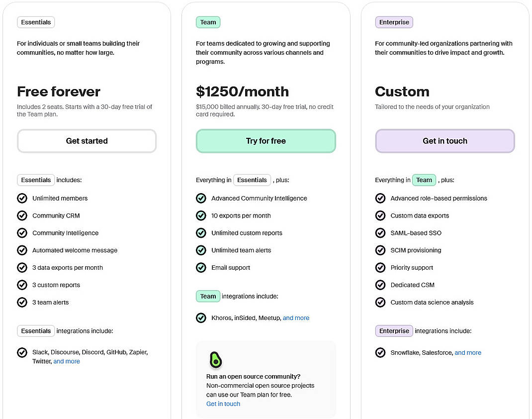Click Get in touch on the Enterprise plan
This screenshot has width=532, height=419.
pos(444,141)
